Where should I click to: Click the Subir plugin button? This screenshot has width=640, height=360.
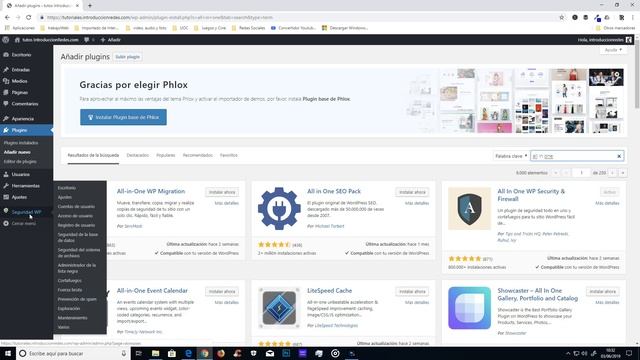(x=127, y=57)
